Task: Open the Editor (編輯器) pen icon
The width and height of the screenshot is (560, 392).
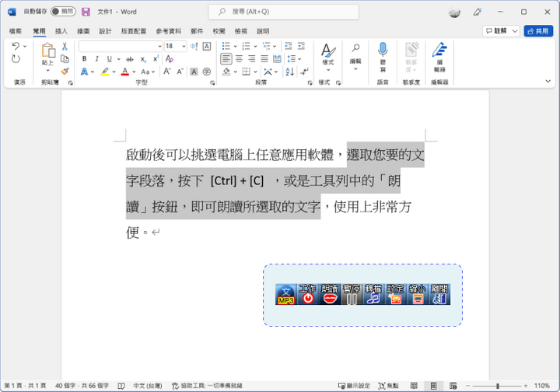Action: pos(439,50)
